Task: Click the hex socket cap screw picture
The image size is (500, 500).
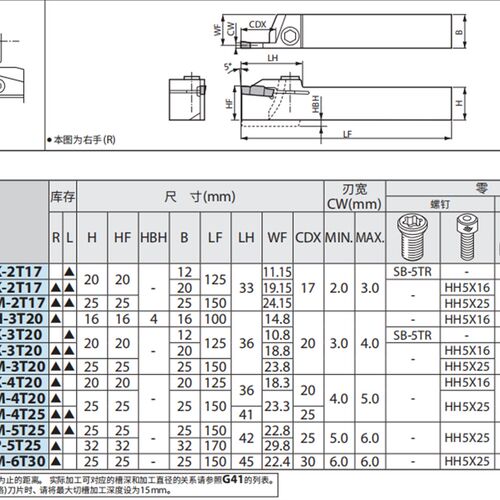Action: (467, 237)
